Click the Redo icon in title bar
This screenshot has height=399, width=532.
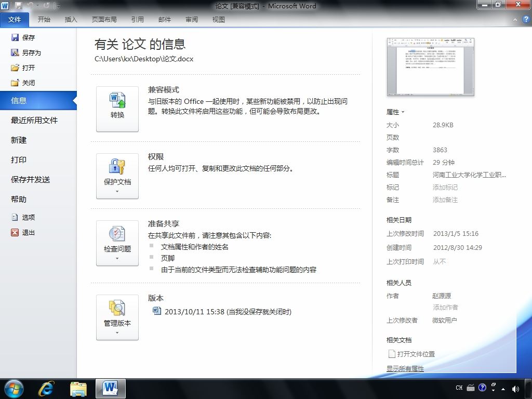pos(46,6)
